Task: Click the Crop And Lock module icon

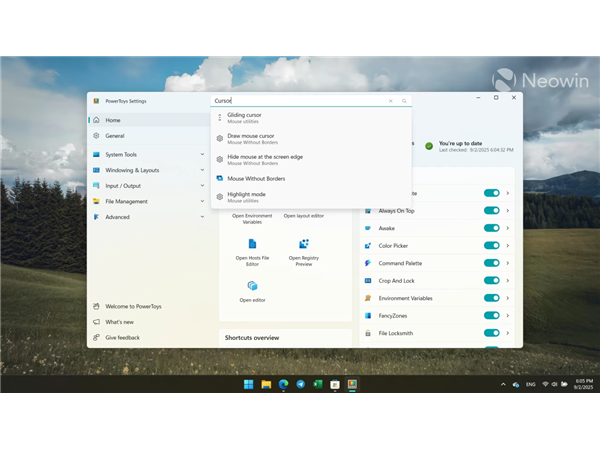Action: tap(368, 280)
